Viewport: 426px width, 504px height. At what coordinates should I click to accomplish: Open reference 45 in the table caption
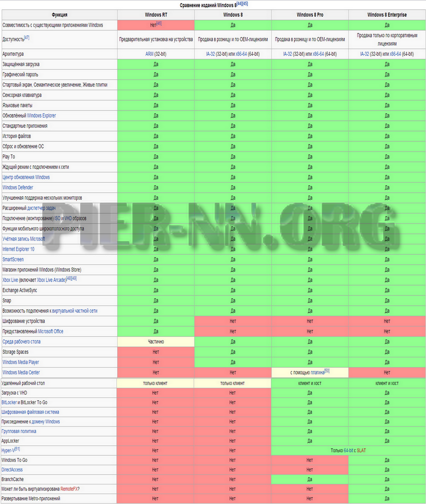point(245,4)
